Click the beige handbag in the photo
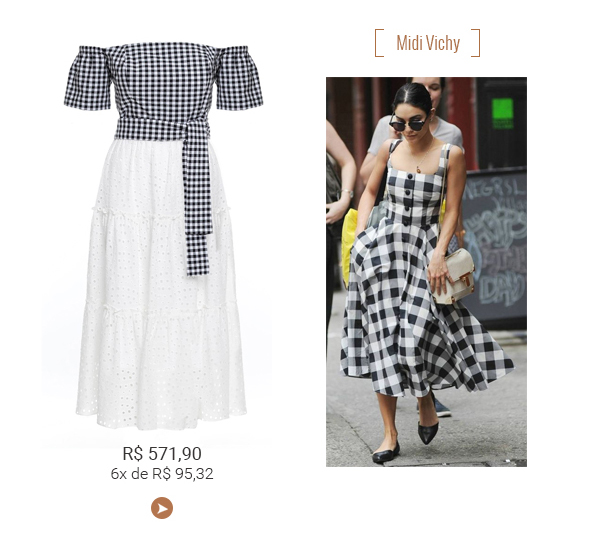 tap(454, 276)
